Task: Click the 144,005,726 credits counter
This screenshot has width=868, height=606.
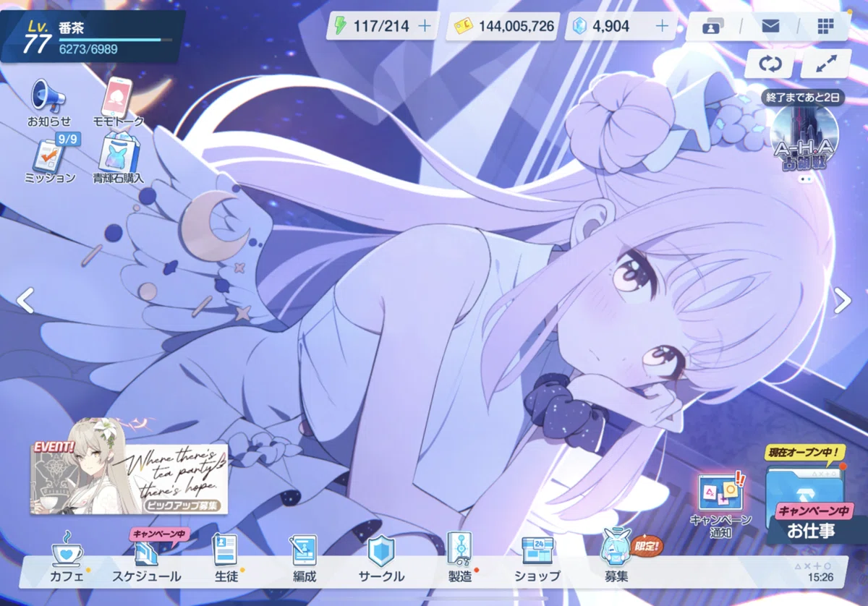Action: pyautogui.click(x=502, y=27)
